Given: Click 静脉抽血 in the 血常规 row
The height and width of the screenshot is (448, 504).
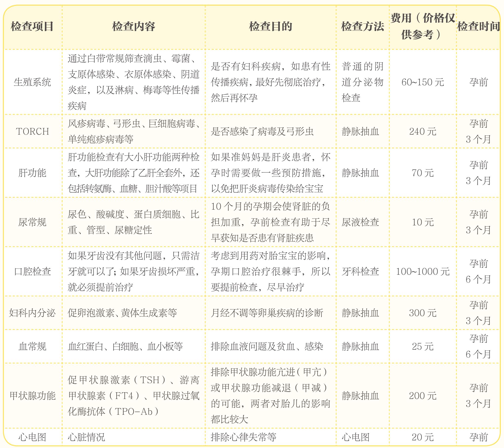Looking at the screenshot, I should click(x=360, y=346).
